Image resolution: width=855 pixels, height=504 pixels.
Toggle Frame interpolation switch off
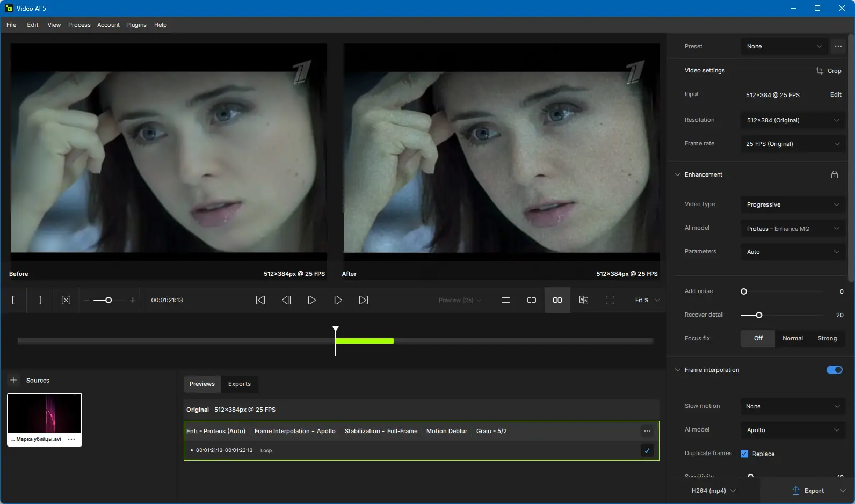[835, 370]
